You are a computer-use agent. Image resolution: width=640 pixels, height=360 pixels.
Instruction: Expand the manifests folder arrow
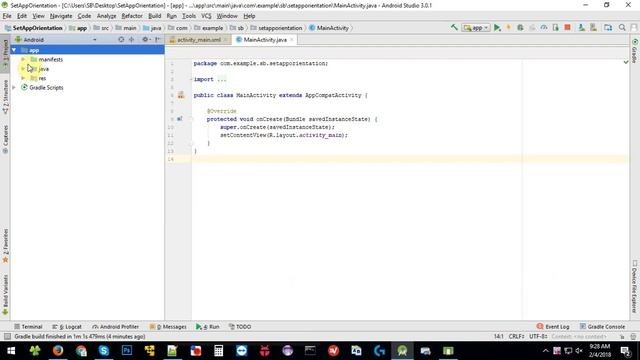23,59
